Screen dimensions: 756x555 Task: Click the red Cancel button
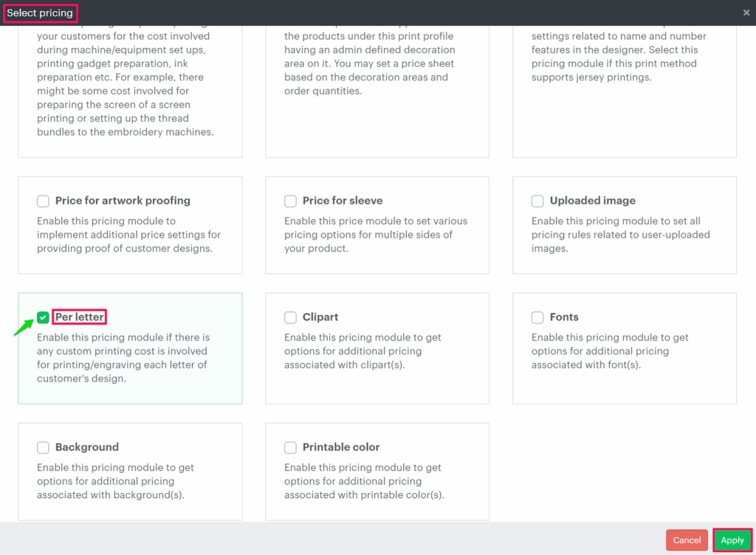(x=687, y=540)
